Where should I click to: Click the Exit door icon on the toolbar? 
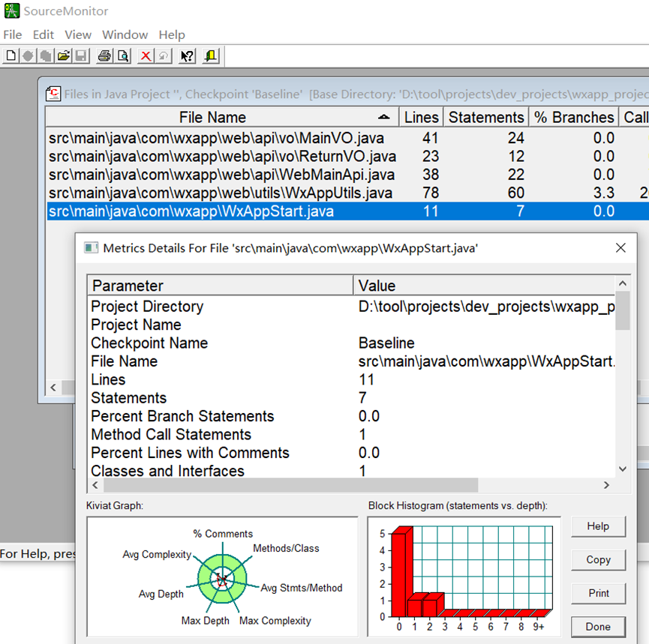[x=210, y=55]
